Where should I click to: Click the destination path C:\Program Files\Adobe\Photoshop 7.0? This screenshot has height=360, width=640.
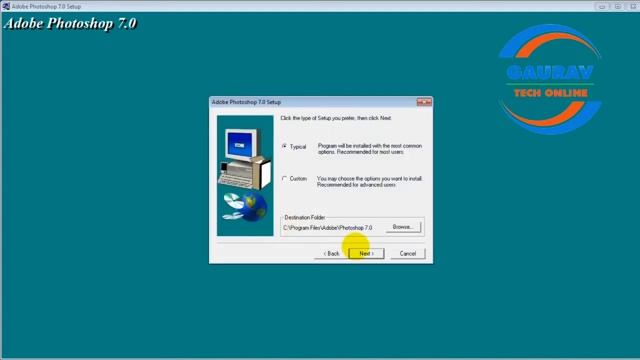[x=327, y=228]
